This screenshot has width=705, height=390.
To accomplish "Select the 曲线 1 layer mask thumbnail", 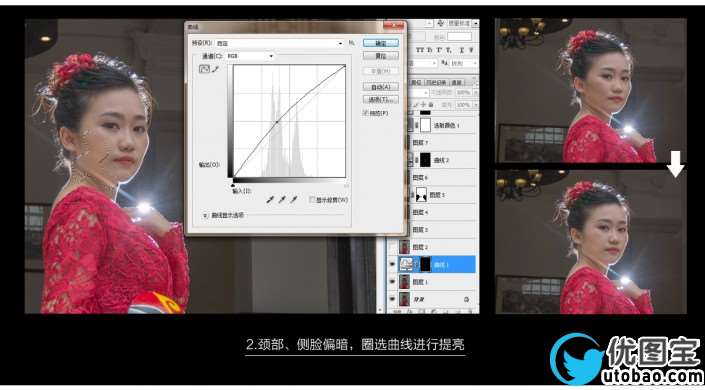I will [424, 264].
